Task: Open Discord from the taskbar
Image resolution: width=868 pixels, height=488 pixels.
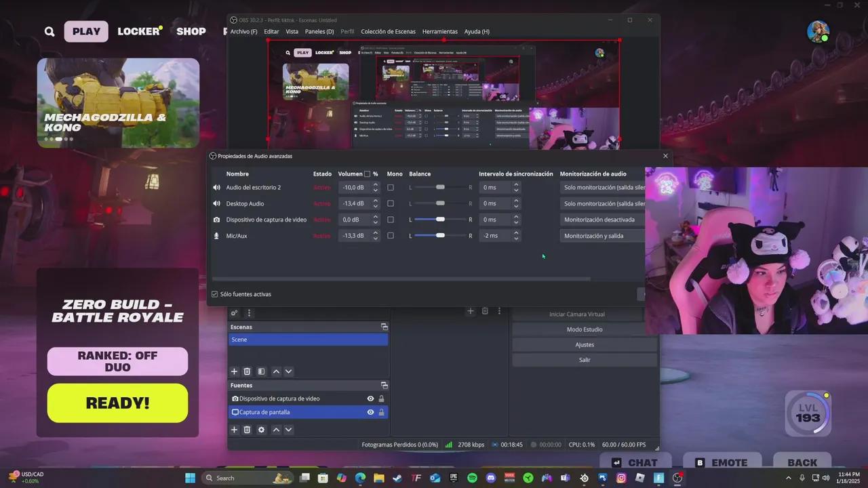Action: tap(491, 478)
